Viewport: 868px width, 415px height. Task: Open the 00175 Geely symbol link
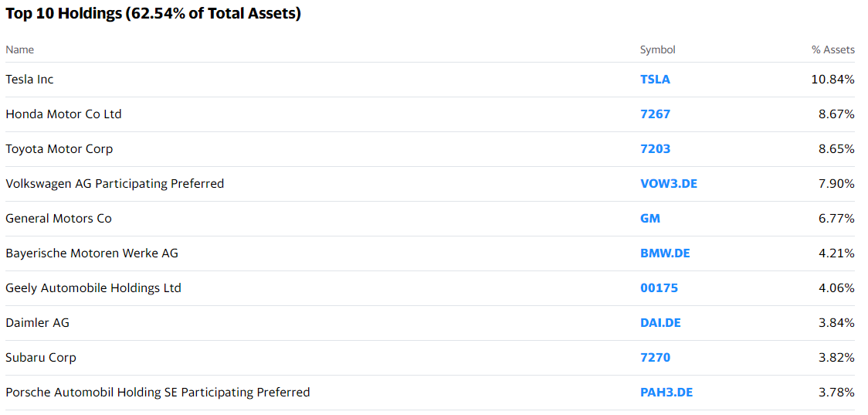[x=659, y=288]
